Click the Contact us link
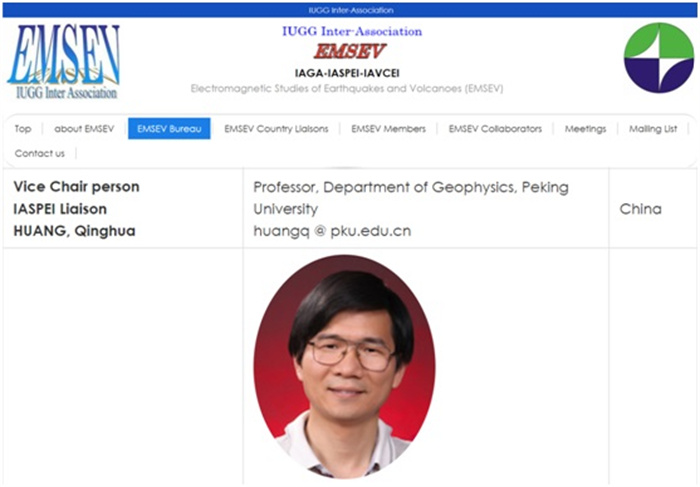Screen dimensions: 700x487 [40, 154]
